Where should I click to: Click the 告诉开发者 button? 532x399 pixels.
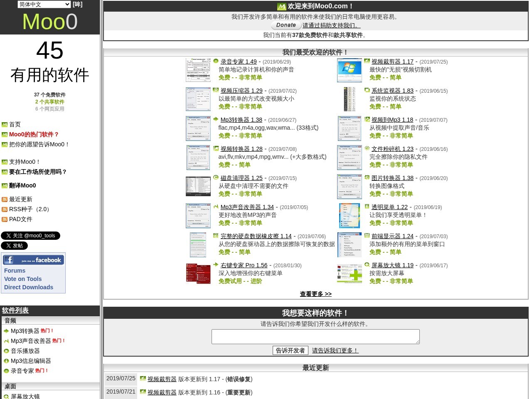(291, 350)
